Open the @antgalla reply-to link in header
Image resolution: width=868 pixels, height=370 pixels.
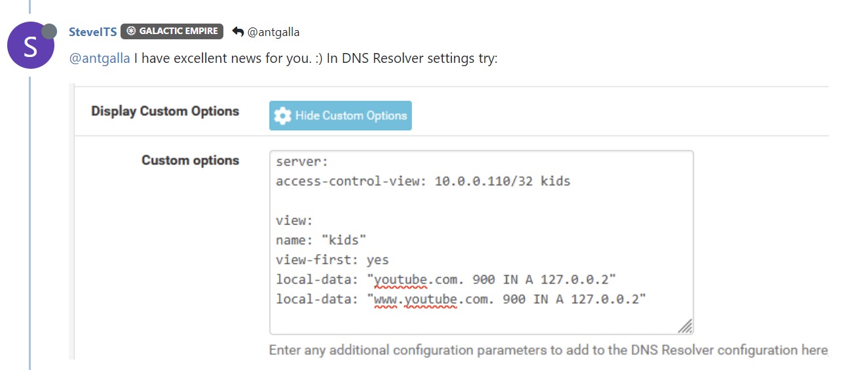tap(273, 31)
